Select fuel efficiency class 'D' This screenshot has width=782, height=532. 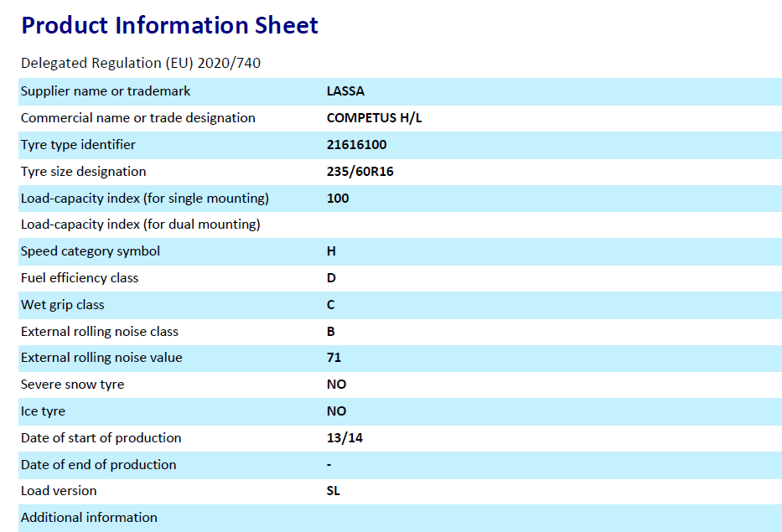331,278
